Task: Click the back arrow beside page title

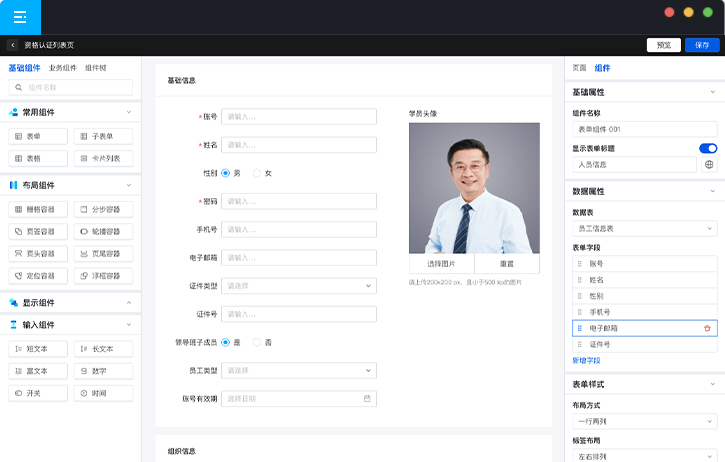Action: pyautogui.click(x=12, y=45)
